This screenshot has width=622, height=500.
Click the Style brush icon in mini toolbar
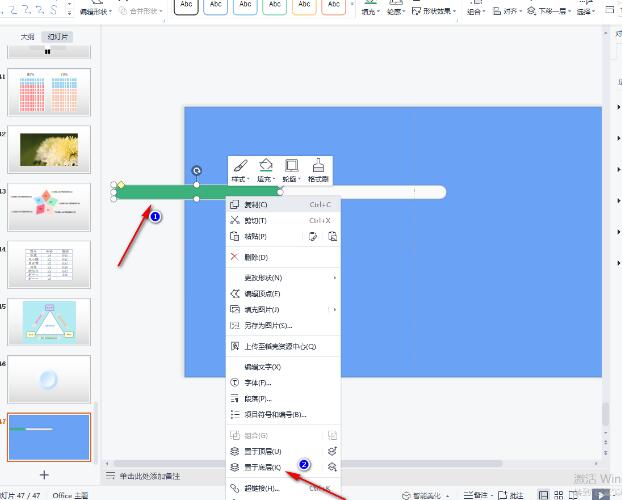pos(238,168)
